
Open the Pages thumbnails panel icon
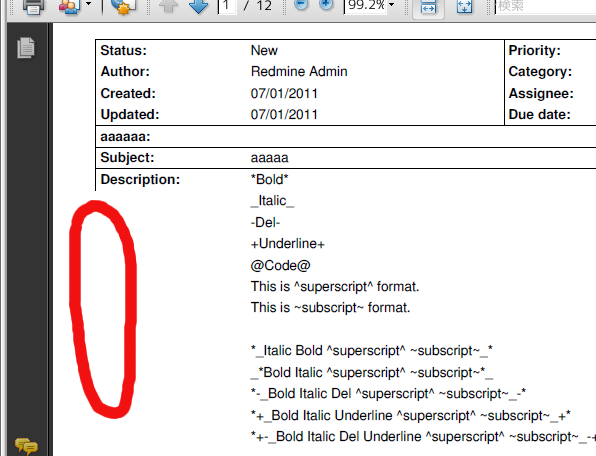[x=26, y=48]
